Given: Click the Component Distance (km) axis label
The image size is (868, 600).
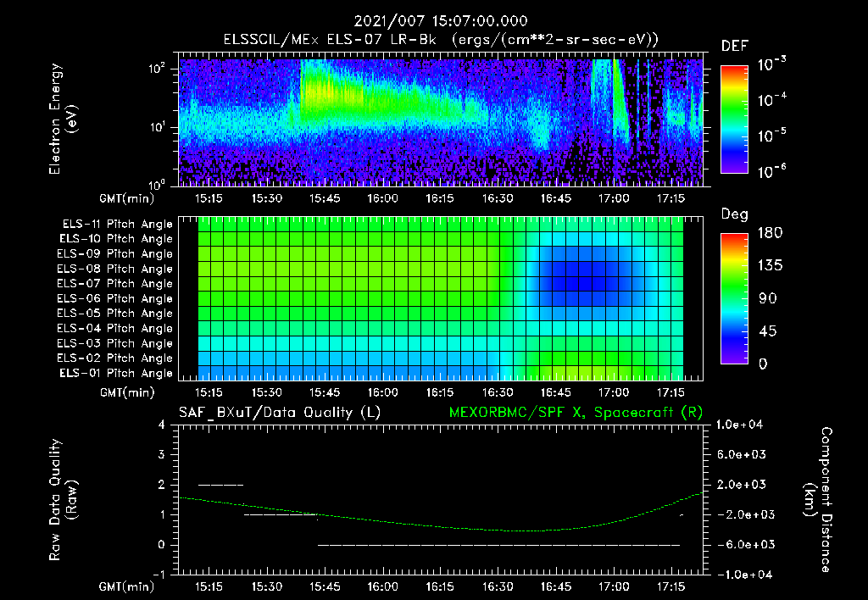Looking at the screenshot, I should (x=818, y=499).
